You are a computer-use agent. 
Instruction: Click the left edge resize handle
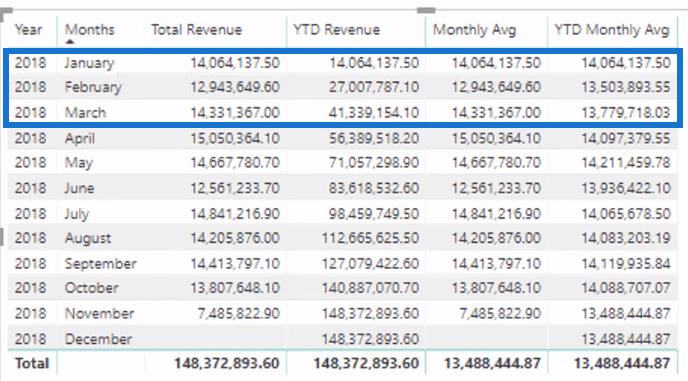pyautogui.click(x=2, y=237)
